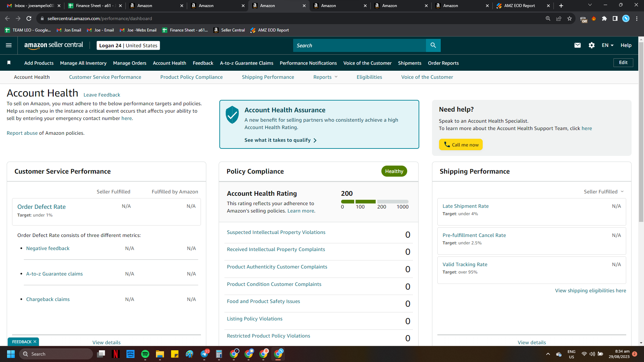
Task: Click the Seller Central search field
Action: coord(359,45)
